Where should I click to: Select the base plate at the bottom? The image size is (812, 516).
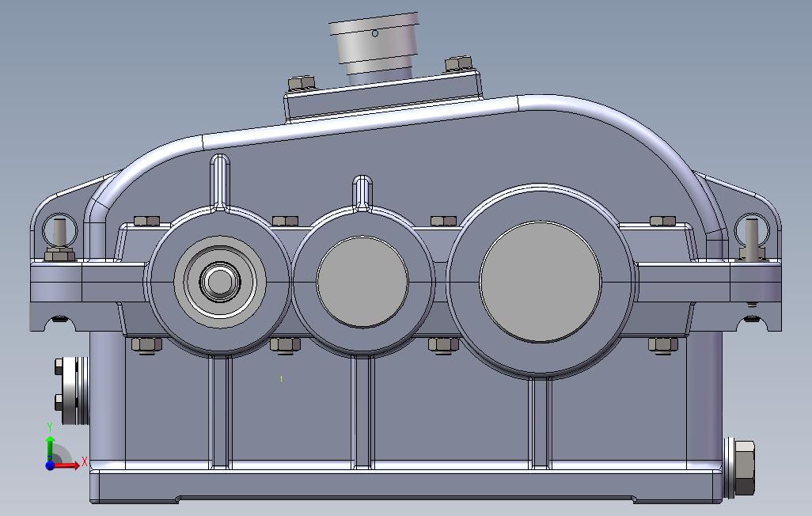407,486
